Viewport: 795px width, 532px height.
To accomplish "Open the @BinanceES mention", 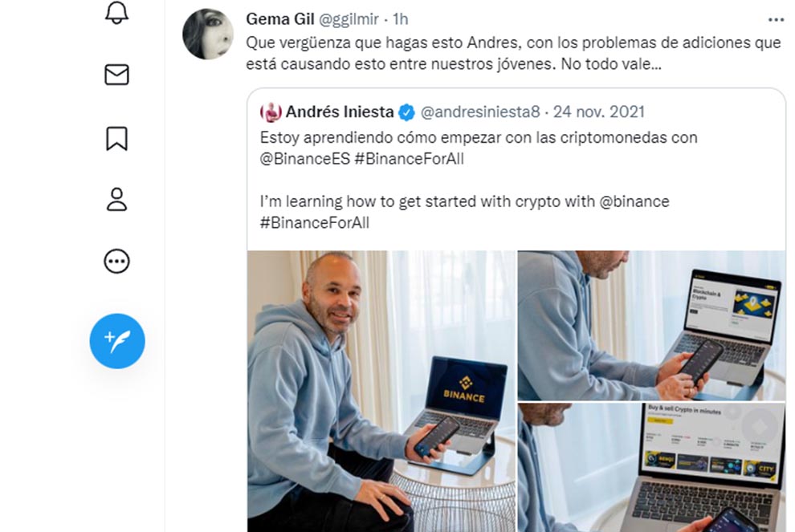I will pos(304,159).
